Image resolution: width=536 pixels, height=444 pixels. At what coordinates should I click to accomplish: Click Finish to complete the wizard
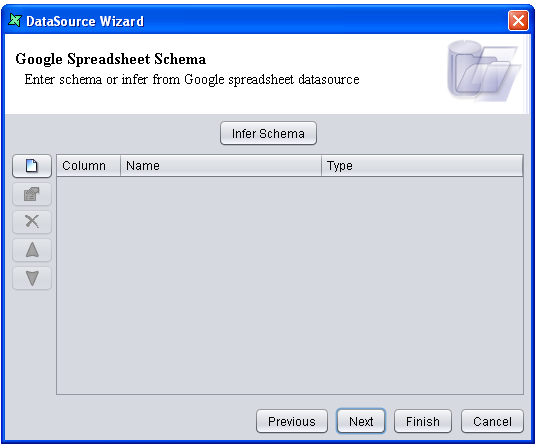[423, 421]
